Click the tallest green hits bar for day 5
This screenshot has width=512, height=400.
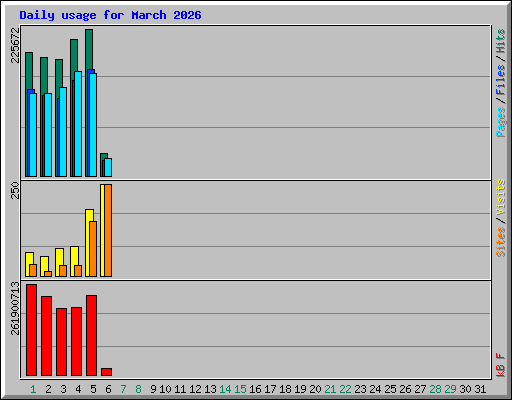(89, 49)
